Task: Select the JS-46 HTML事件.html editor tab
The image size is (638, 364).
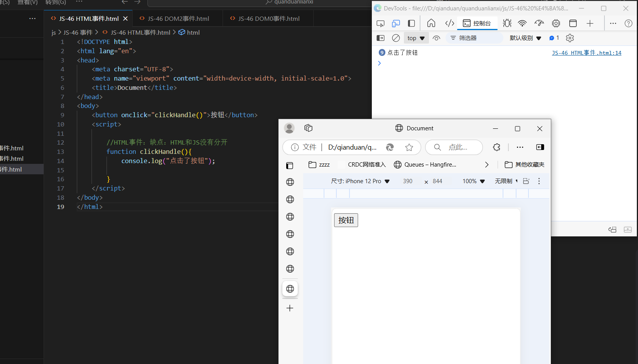Action: 89,19
